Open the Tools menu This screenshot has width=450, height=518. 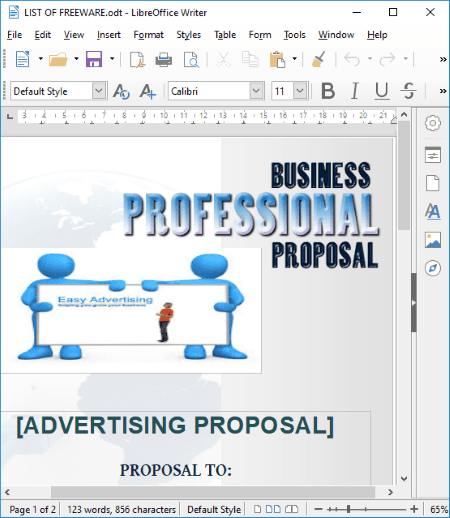point(294,35)
